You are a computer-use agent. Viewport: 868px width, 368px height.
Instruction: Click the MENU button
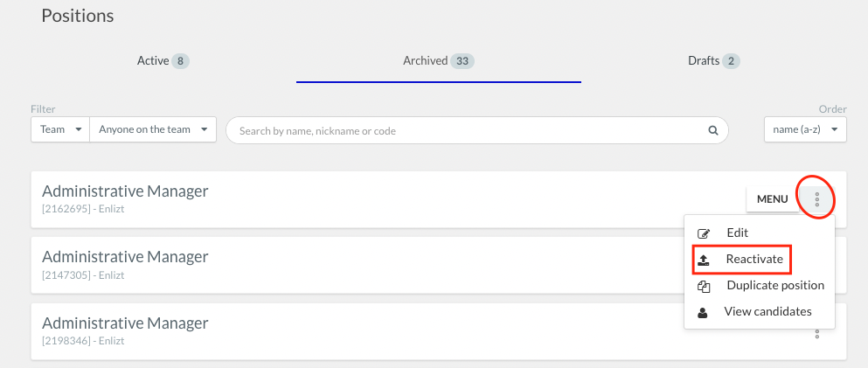(x=772, y=199)
